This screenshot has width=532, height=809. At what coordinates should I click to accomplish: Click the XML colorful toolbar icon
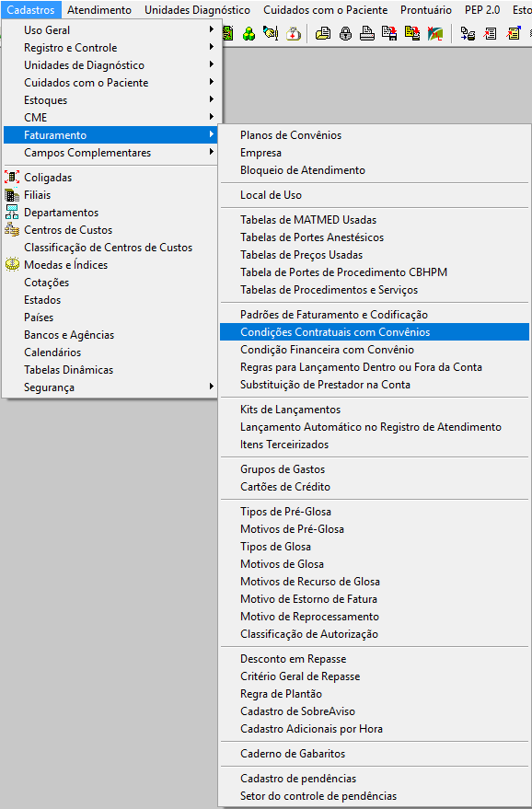(435, 34)
